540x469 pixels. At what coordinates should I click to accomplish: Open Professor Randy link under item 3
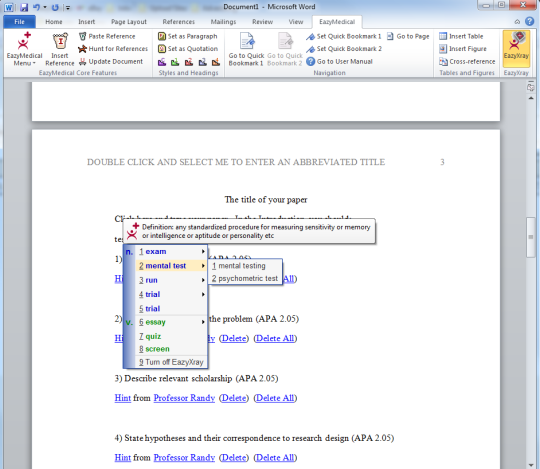point(184,398)
